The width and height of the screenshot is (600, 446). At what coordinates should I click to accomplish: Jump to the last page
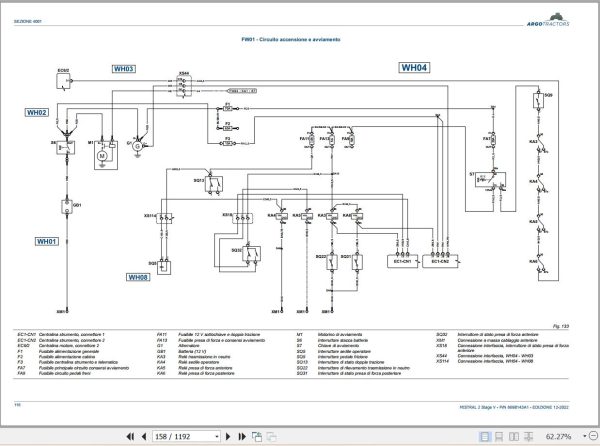(242, 436)
